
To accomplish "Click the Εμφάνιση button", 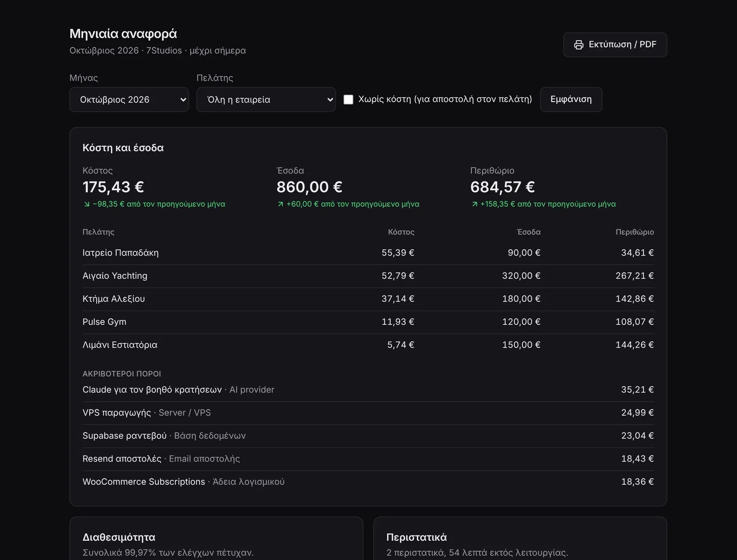I will pos(571,99).
